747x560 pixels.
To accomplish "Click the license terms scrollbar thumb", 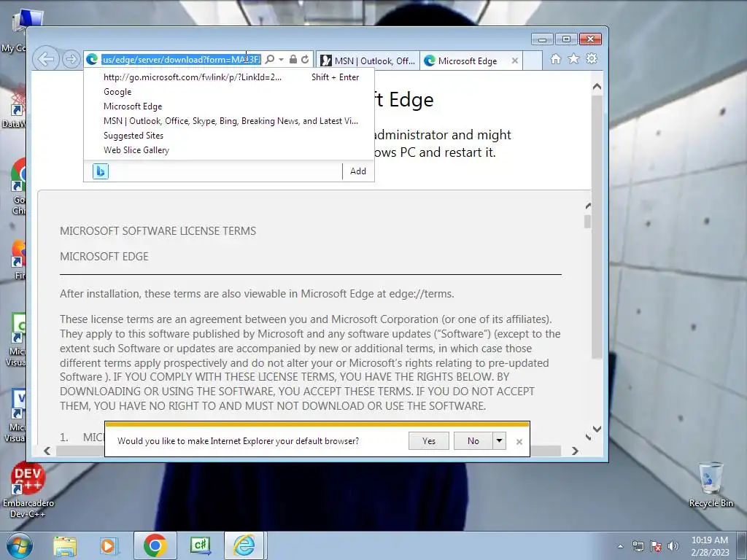I will pos(587,222).
